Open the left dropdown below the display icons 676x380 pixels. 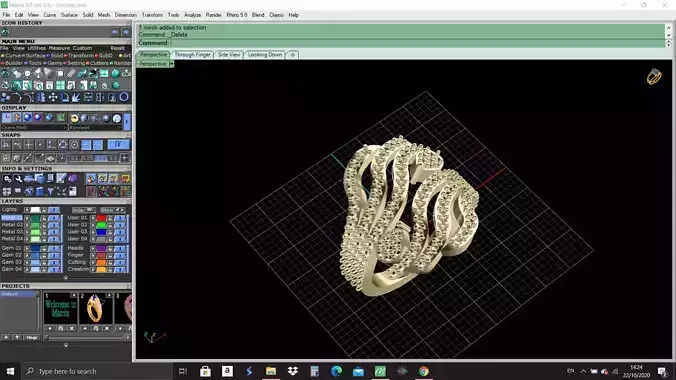[x=34, y=128]
